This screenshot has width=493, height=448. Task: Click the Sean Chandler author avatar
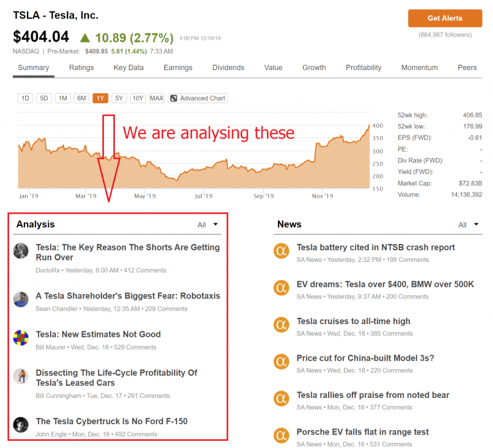pos(21,299)
